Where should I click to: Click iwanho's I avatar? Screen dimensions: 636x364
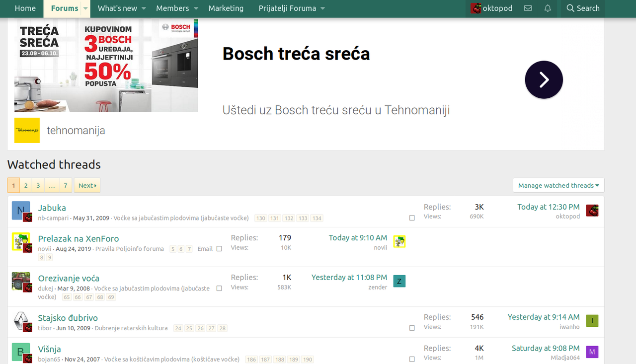pyautogui.click(x=592, y=321)
